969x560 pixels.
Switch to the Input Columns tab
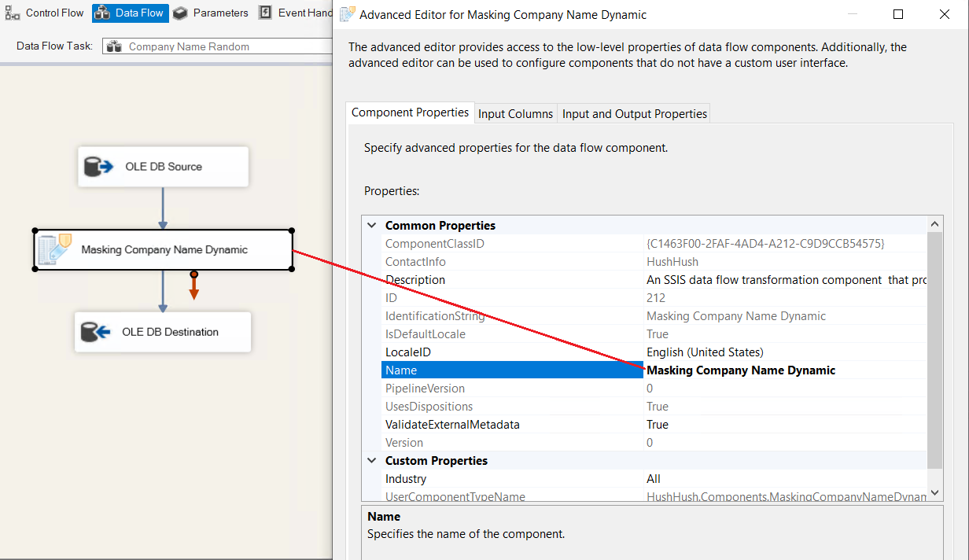[x=515, y=114]
